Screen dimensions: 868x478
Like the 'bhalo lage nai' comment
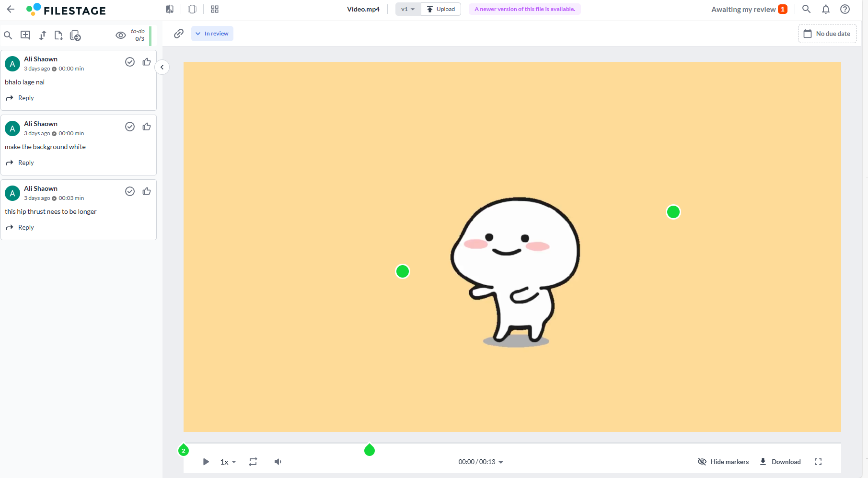pos(147,62)
